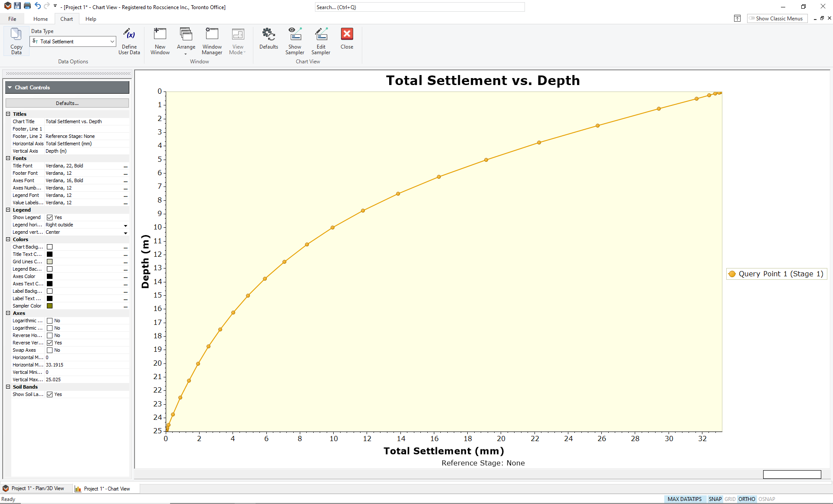This screenshot has width=833, height=504.
Task: Expand the Axes section controls
Action: click(x=8, y=313)
